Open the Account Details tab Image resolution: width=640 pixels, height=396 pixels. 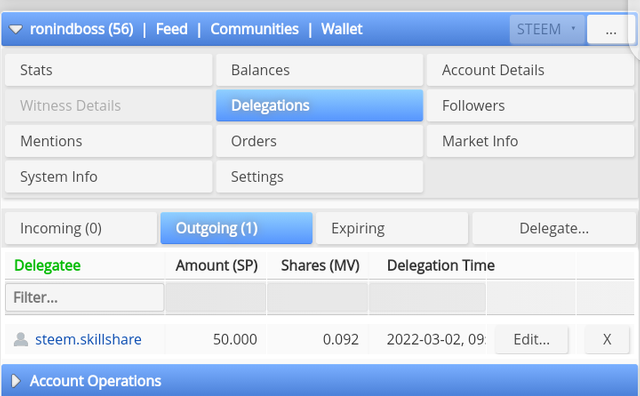[530, 70]
